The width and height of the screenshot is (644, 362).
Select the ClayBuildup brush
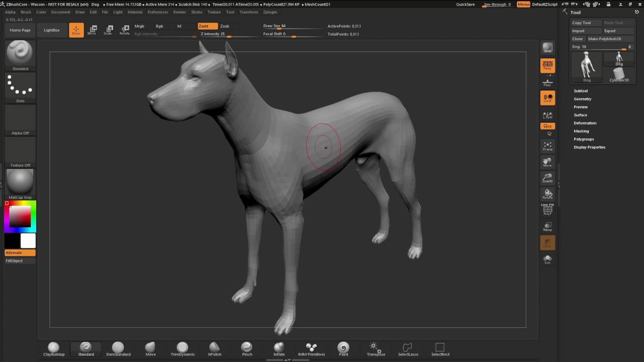(x=54, y=349)
